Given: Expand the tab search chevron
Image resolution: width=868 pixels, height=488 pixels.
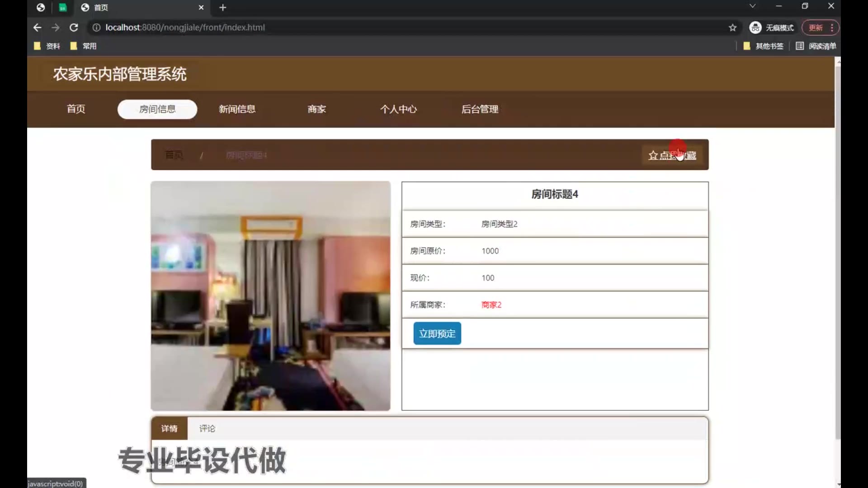Looking at the screenshot, I should 752,6.
